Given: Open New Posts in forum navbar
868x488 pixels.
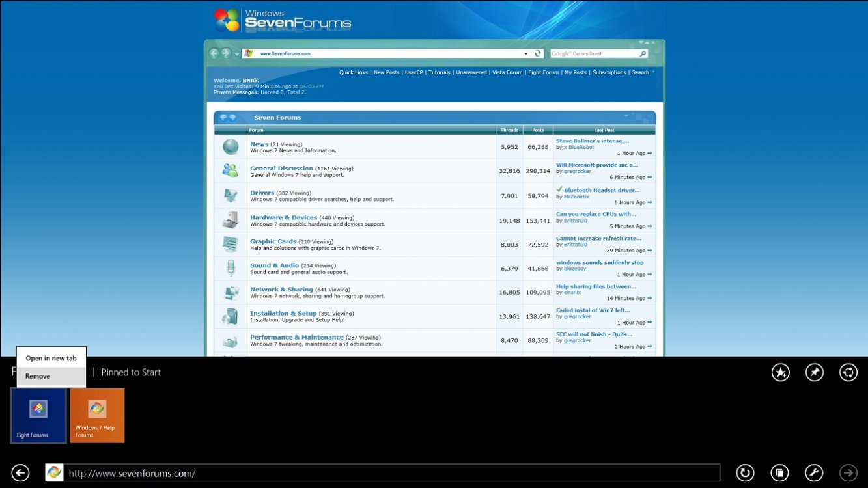Looking at the screenshot, I should click(x=386, y=72).
